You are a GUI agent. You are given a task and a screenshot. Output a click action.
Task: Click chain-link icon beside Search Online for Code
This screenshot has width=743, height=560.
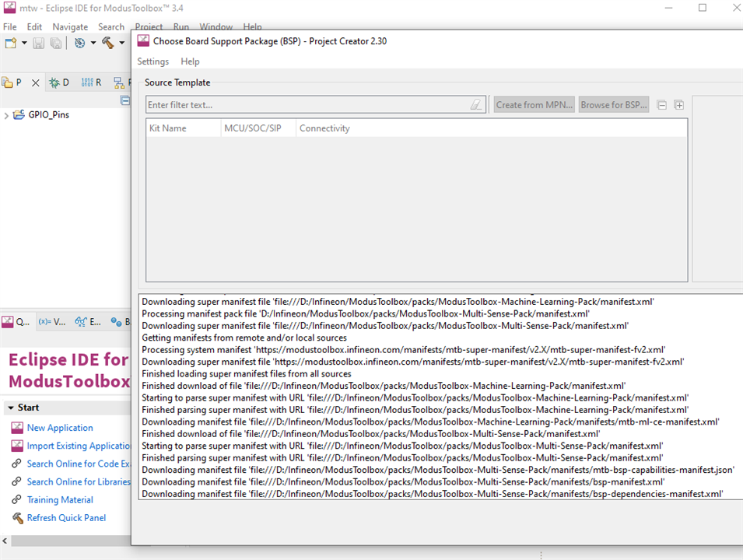(x=16, y=464)
